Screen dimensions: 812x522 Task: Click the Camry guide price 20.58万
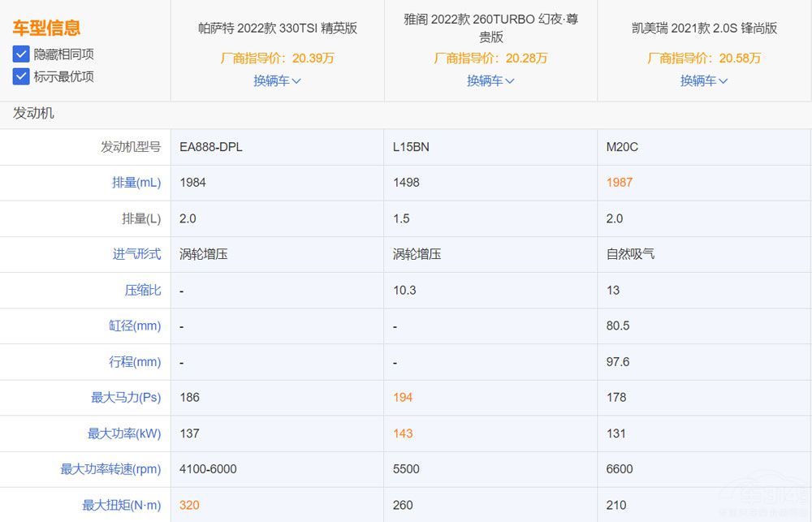coord(703,58)
